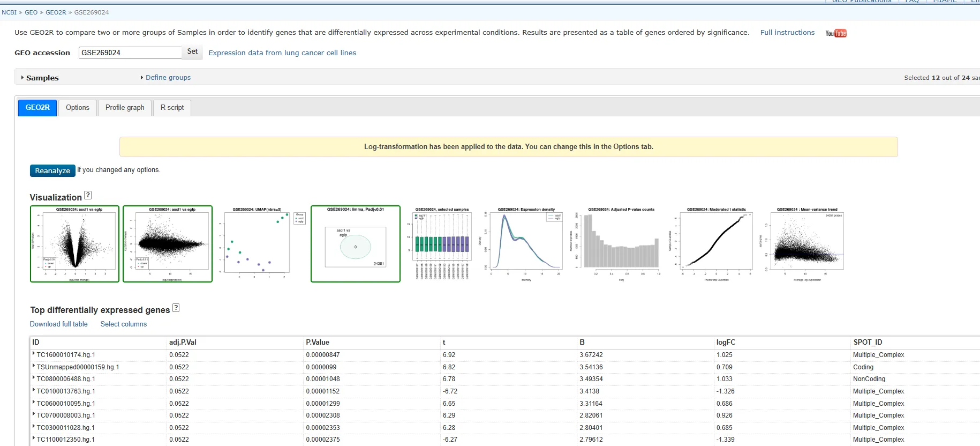The height and width of the screenshot is (446, 980).
Task: Open the Adjusted P-value counts histogram
Action: [x=621, y=244]
